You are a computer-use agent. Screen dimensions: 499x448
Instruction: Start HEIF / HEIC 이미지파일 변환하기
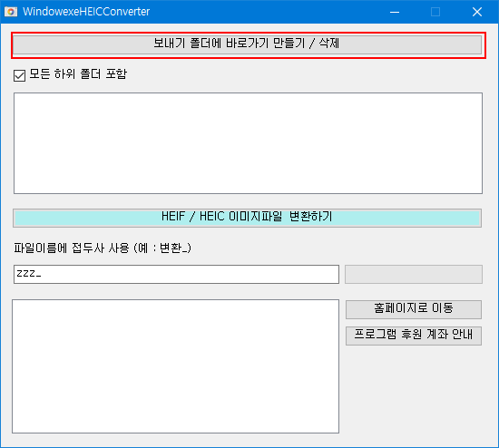248,218
